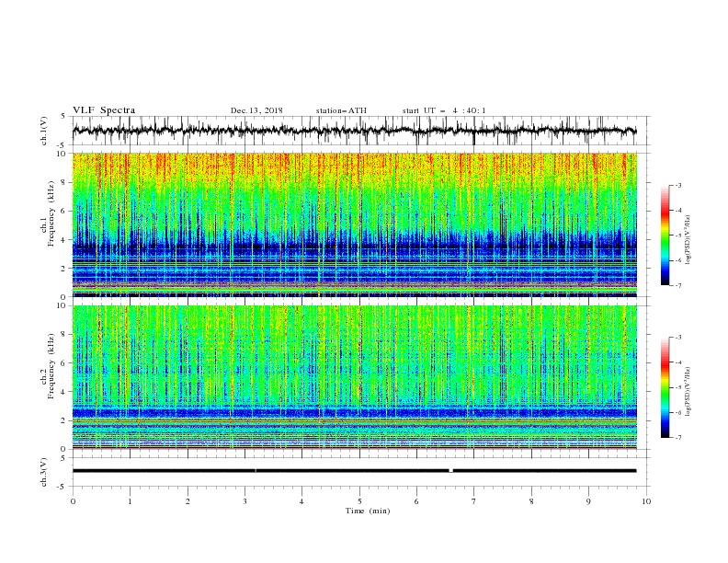Viewport: 728px width, 563px height.
Task: Click the "ch.3(V)" axis label of the bottom panel
Action: pos(44,473)
